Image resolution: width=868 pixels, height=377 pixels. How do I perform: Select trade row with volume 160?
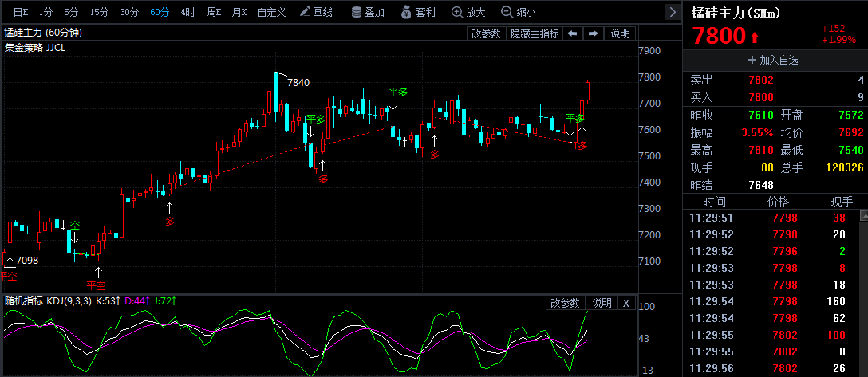771,302
